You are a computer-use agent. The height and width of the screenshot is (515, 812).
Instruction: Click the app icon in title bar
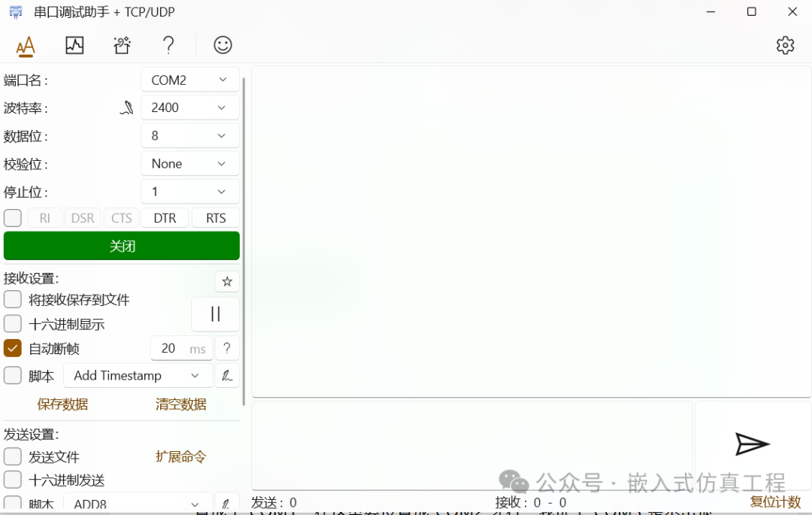point(16,12)
